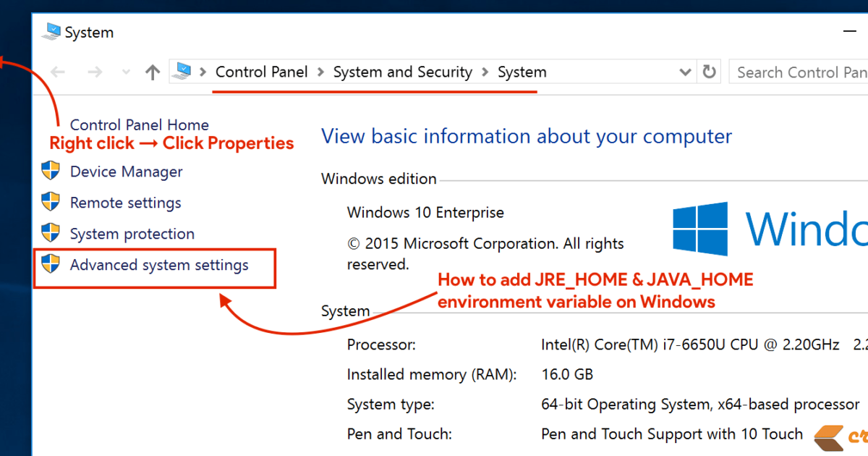
Task: Expand the address bar history dropdown
Action: coord(685,72)
